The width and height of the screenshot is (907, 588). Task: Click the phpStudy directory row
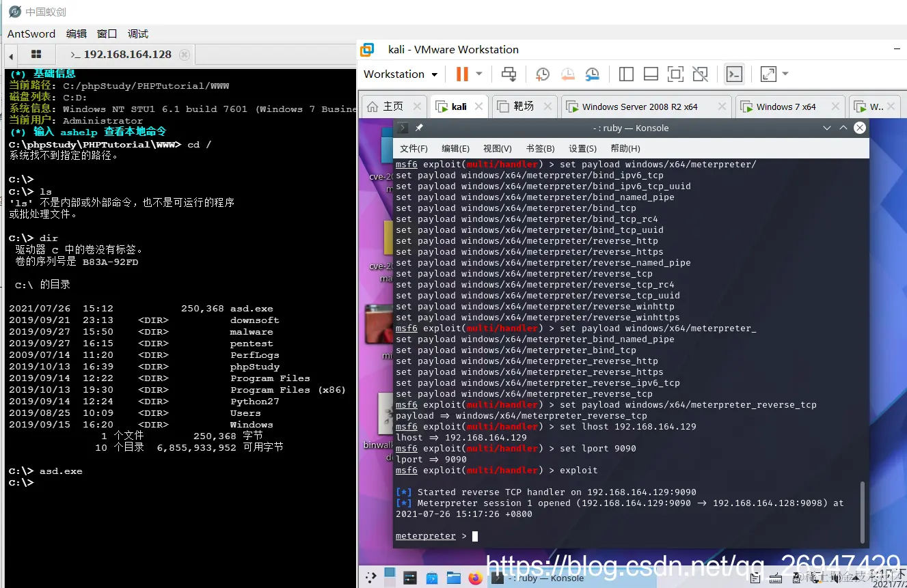tap(144, 367)
